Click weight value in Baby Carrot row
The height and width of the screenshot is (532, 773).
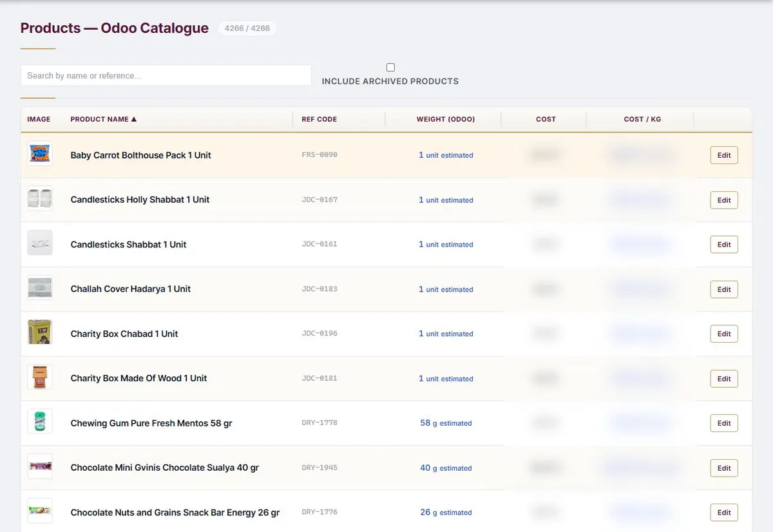click(446, 155)
